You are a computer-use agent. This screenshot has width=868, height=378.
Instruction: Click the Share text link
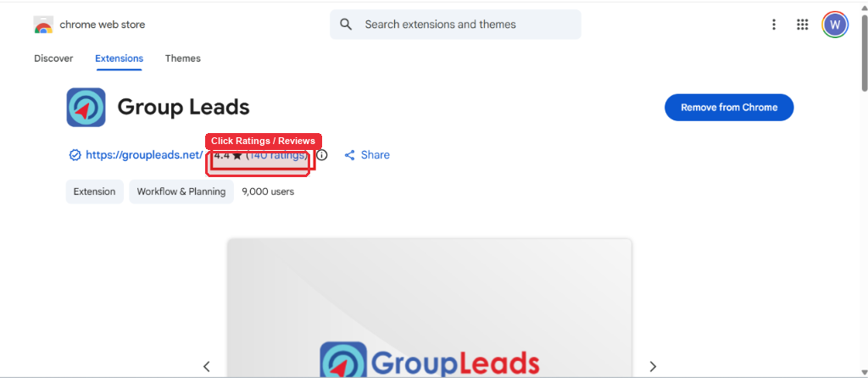pyautogui.click(x=376, y=155)
